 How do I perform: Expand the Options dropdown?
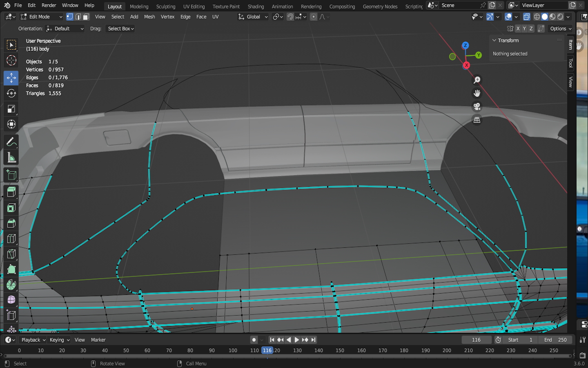[561, 29]
